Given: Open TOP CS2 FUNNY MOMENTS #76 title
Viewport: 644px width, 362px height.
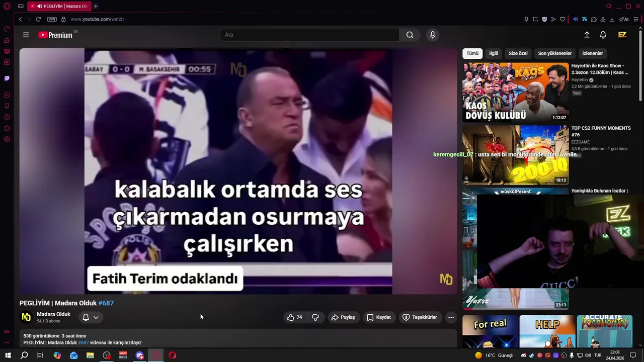Looking at the screenshot, I should [x=601, y=131].
